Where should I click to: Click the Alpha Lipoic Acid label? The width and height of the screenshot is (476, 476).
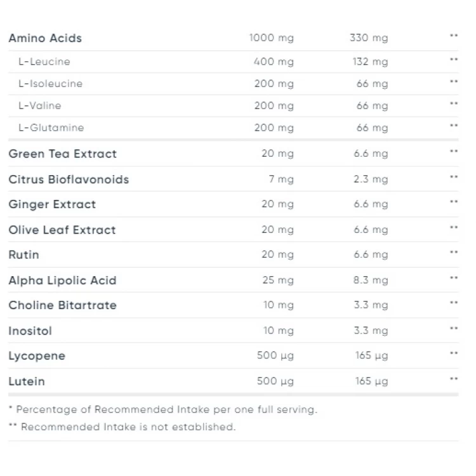tap(63, 280)
